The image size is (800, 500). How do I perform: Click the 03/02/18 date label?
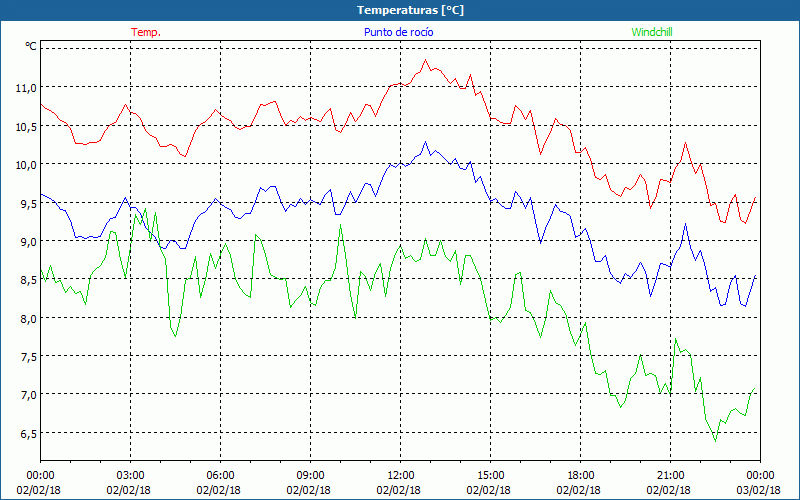pyautogui.click(x=758, y=490)
